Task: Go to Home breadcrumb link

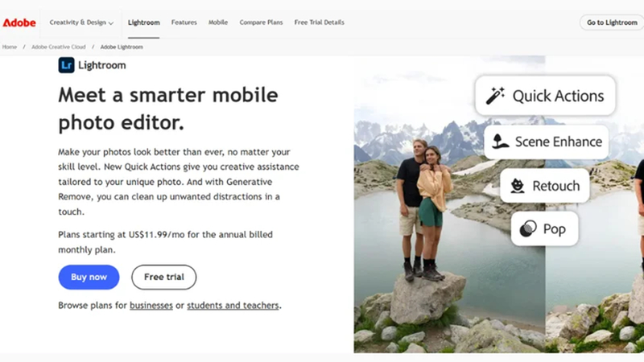Action: point(10,47)
